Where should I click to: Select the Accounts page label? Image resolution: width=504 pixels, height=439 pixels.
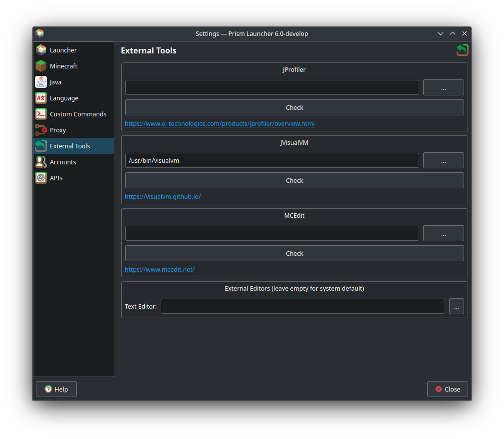(63, 162)
